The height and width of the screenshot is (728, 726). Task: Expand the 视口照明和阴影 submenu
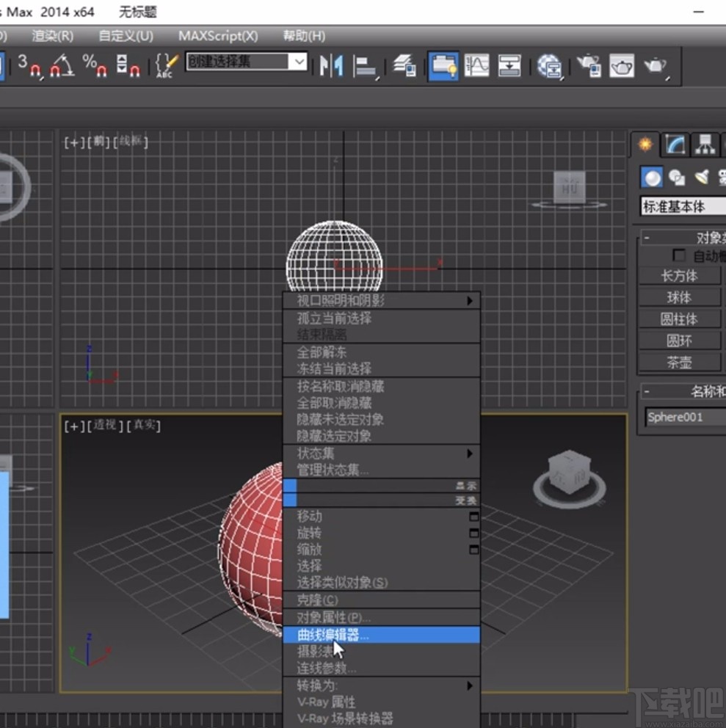click(x=381, y=301)
